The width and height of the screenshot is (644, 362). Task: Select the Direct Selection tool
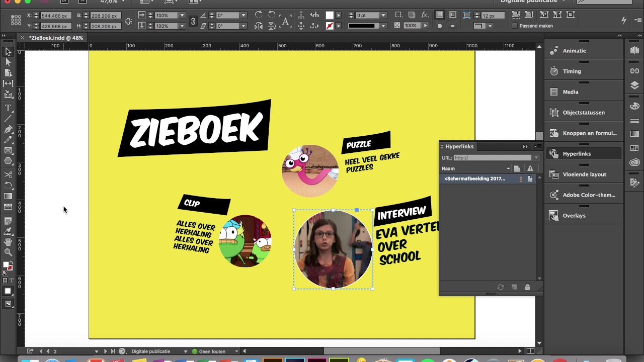(8, 62)
